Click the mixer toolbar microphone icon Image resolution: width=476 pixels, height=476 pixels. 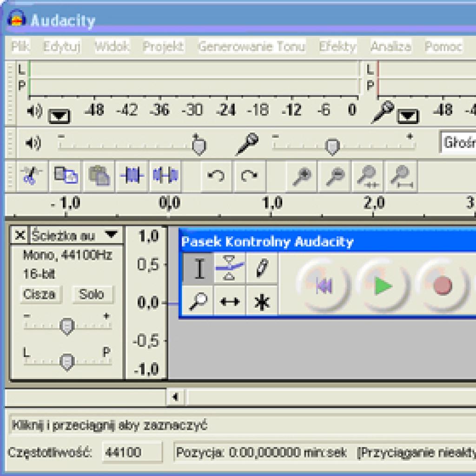247,144
